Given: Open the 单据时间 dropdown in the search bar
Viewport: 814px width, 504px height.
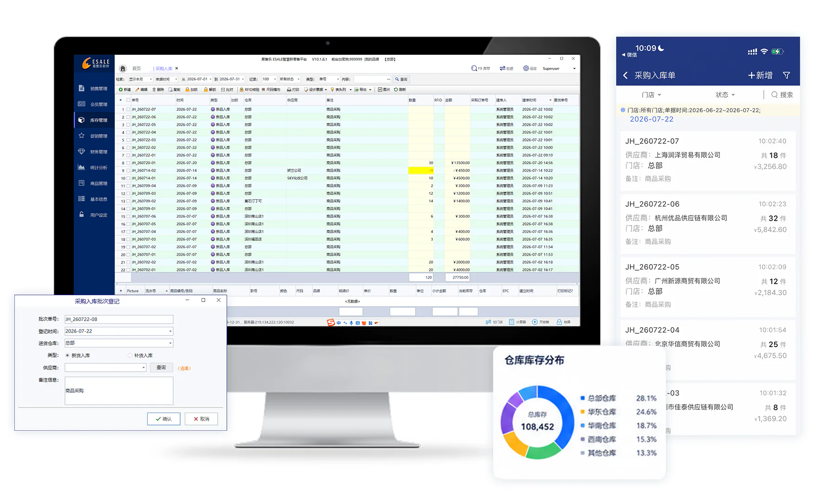Looking at the screenshot, I should pos(167,79).
